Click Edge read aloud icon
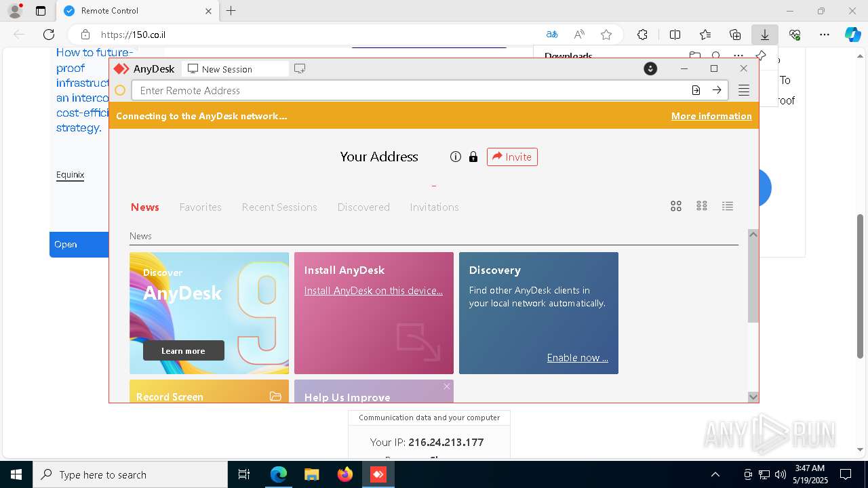 [x=579, y=35]
